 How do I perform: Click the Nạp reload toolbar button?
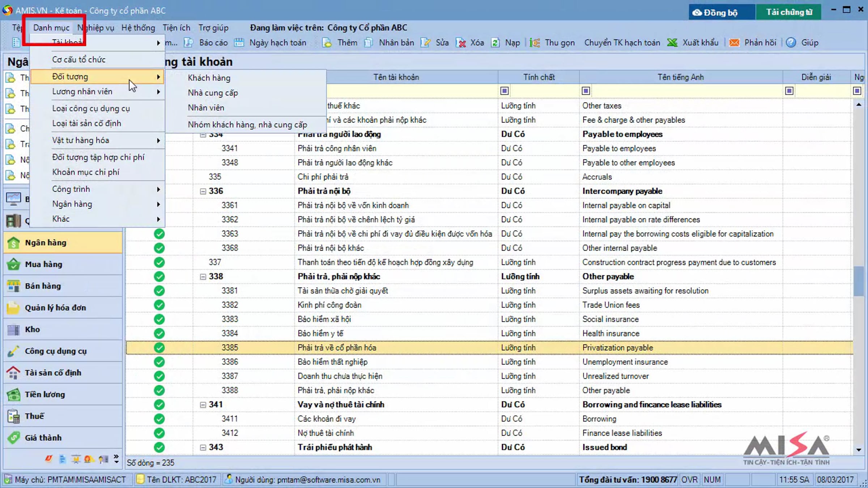click(x=506, y=43)
